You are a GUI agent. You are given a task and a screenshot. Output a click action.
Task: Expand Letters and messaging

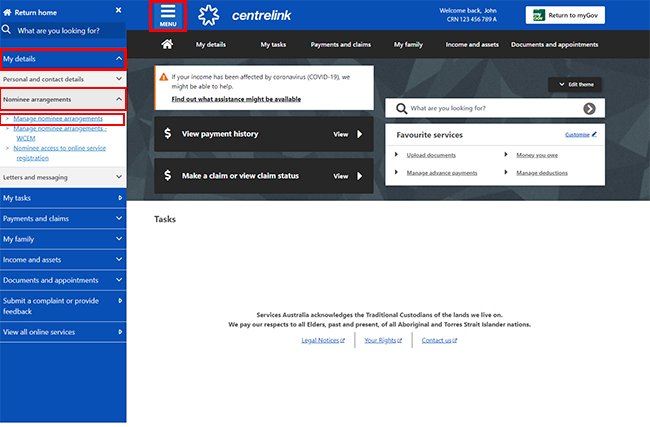tap(63, 177)
